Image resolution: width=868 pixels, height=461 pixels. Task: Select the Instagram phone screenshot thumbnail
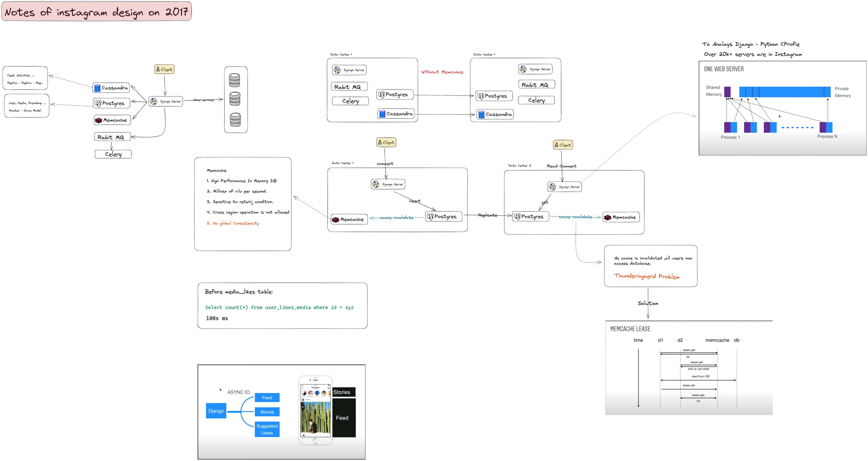click(x=315, y=410)
